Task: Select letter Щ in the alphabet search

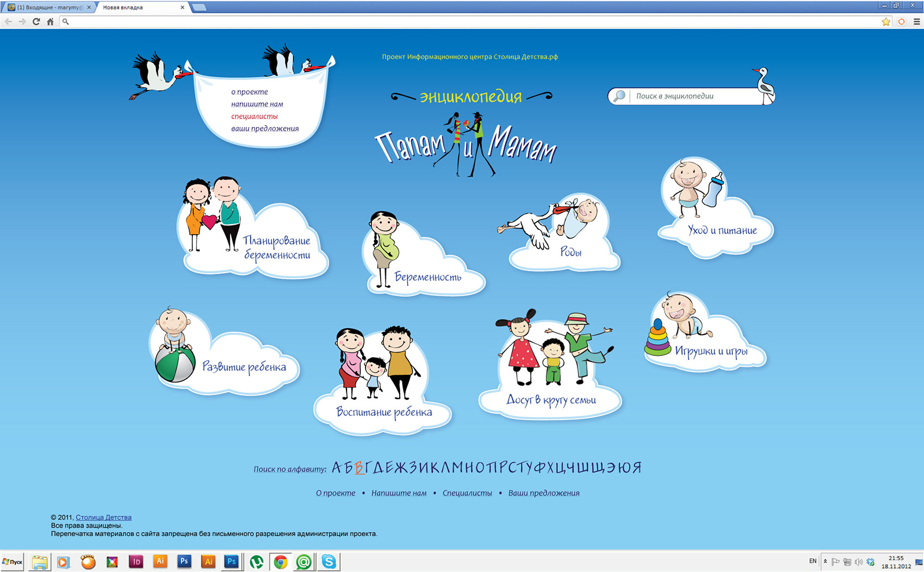Action: click(598, 468)
